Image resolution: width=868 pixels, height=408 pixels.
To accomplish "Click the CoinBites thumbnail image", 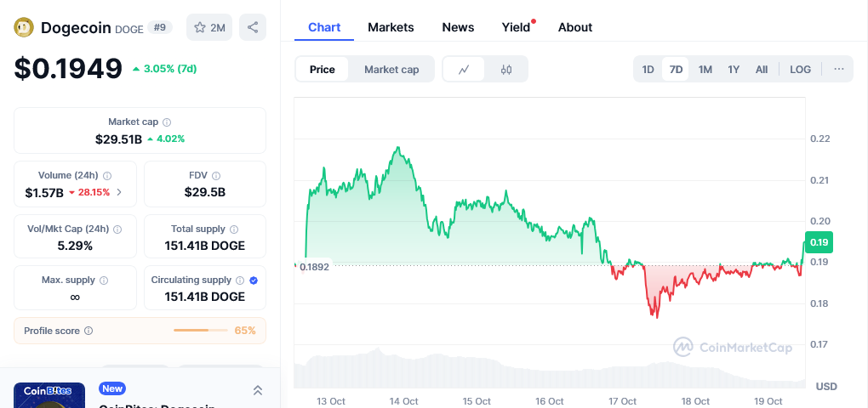I will [49, 395].
